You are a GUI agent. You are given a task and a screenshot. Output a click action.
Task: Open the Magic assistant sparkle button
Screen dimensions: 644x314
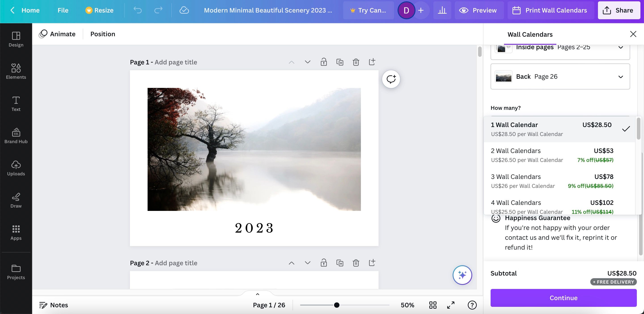click(462, 275)
